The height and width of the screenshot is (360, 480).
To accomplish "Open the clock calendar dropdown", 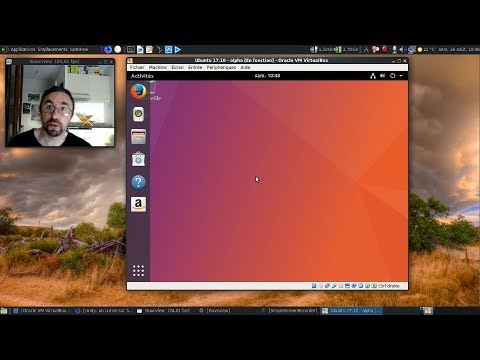I will (267, 76).
